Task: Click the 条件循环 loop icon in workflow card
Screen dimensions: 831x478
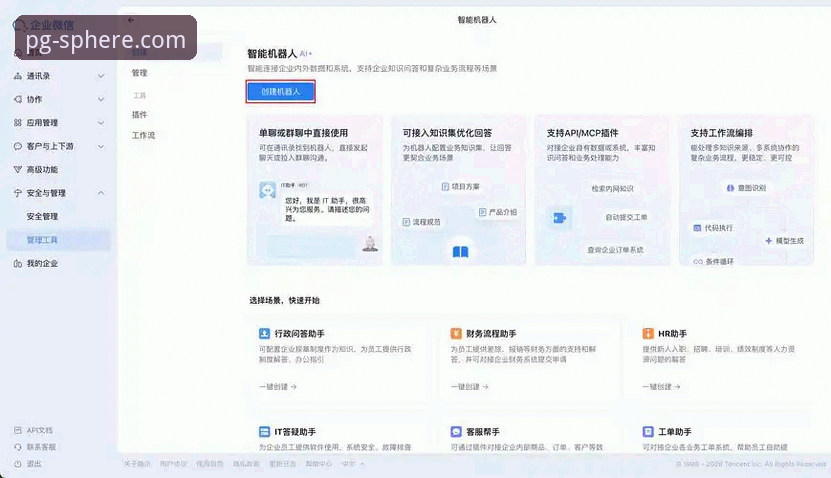Action: click(697, 262)
